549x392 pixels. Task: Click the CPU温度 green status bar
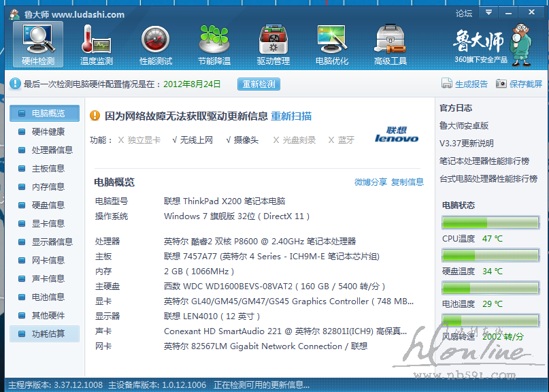[490, 223]
